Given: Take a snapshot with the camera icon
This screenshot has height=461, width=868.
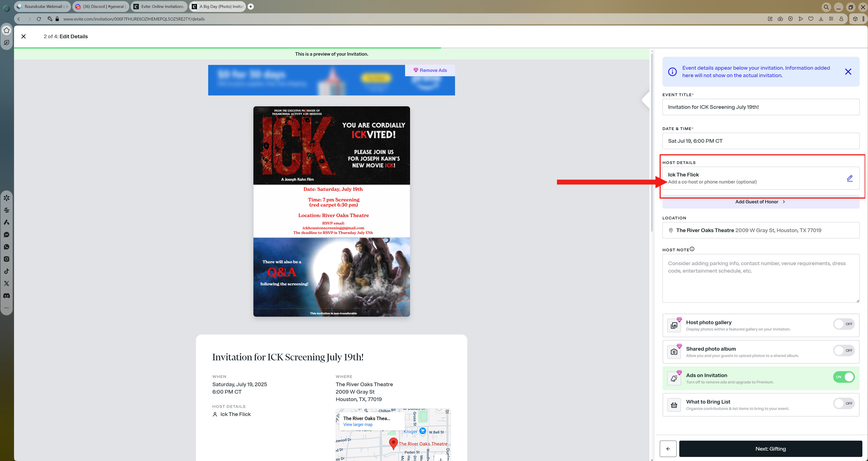Looking at the screenshot, I should (x=780, y=19).
